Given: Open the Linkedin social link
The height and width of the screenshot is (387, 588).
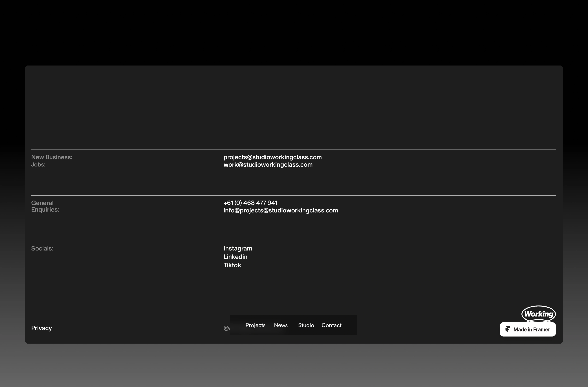Looking at the screenshot, I should 235,257.
